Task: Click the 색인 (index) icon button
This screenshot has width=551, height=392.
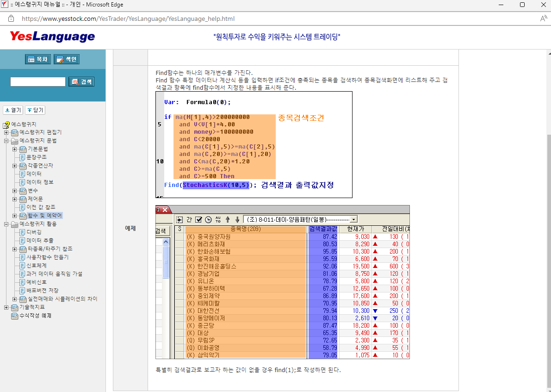Action: [67, 59]
